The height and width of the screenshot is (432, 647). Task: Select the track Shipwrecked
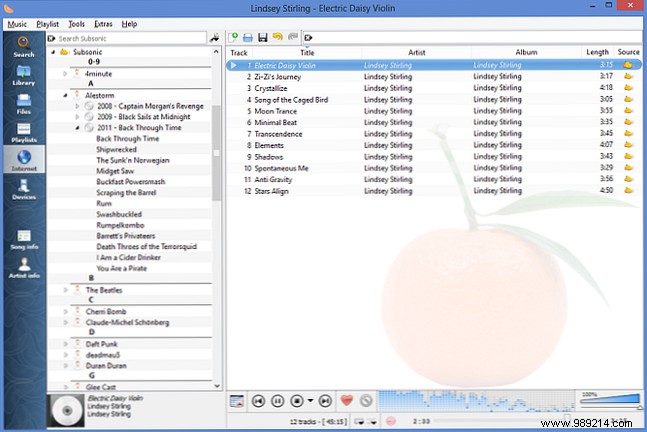coord(116,149)
